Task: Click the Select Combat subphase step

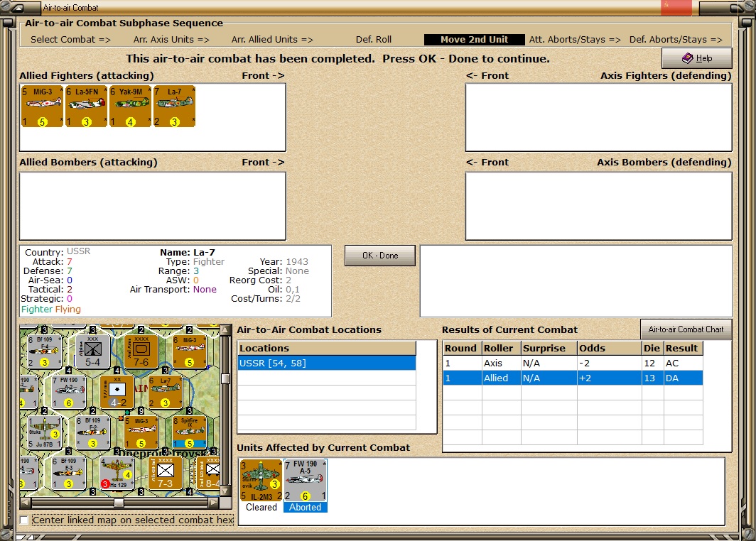Action: tap(70, 40)
